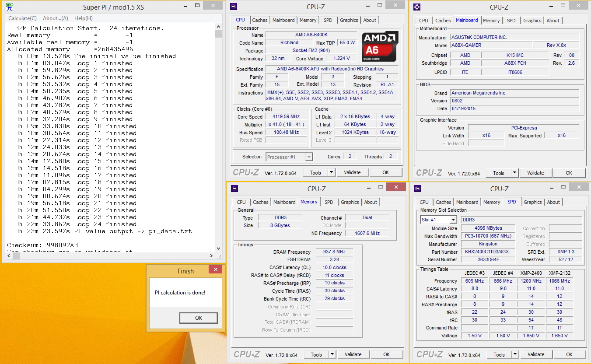Image resolution: width=591 pixels, height=364 pixels.
Task: Switch to Caches tab in SPD window
Action: [444, 202]
